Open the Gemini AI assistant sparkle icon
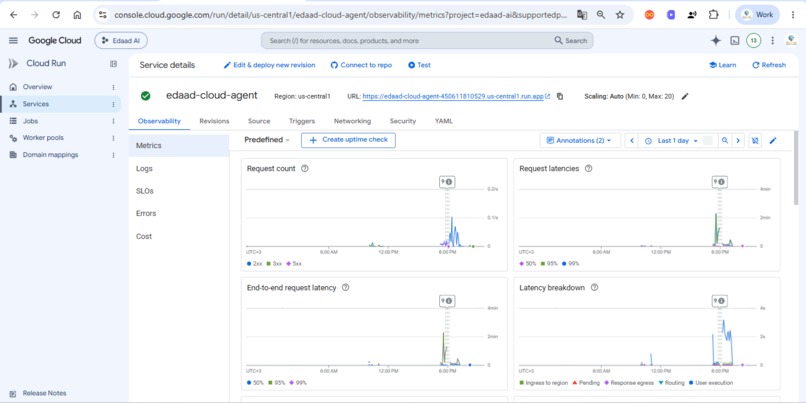Image resolution: width=806 pixels, height=403 pixels. 716,41
